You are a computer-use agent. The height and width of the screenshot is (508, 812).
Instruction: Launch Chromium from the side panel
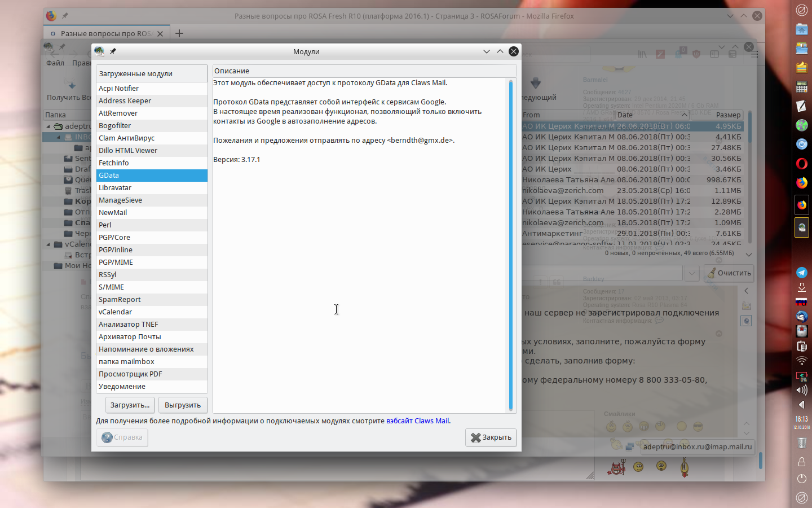[801, 144]
